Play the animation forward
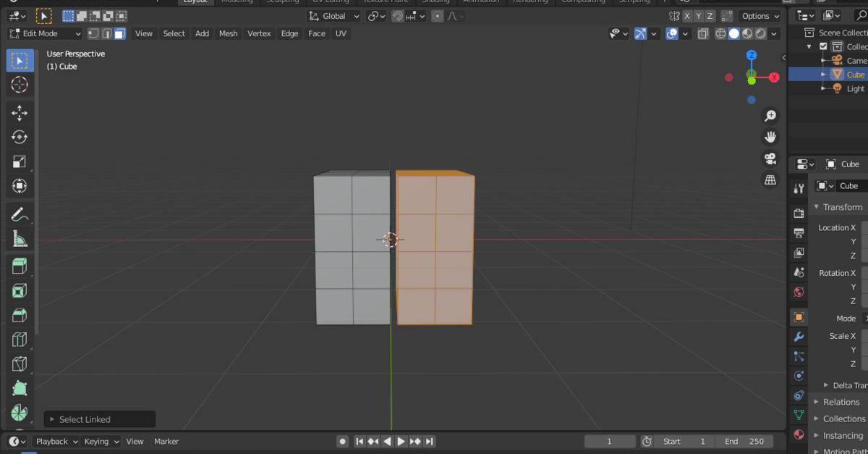Image resolution: width=868 pixels, height=454 pixels. (401, 442)
